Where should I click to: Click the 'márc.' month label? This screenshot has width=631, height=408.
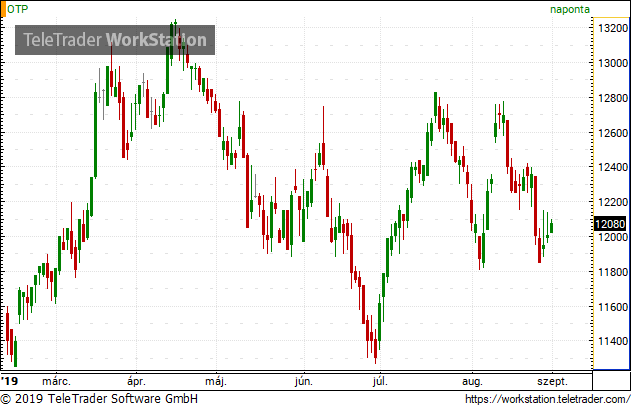pyautogui.click(x=56, y=381)
